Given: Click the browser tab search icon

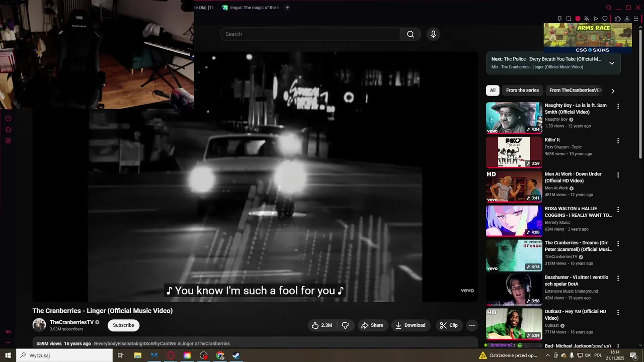Looking at the screenshot, I should click(x=609, y=8).
